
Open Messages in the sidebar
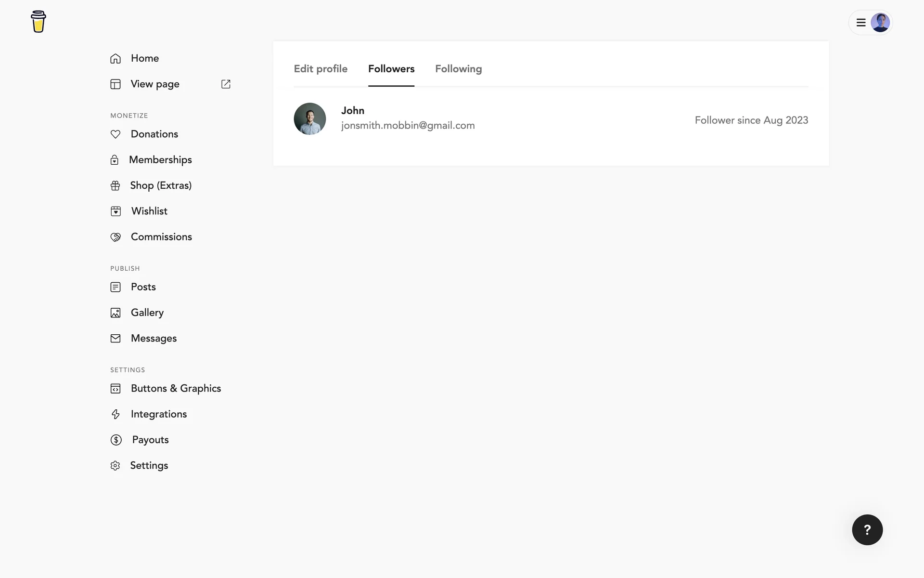click(x=154, y=339)
